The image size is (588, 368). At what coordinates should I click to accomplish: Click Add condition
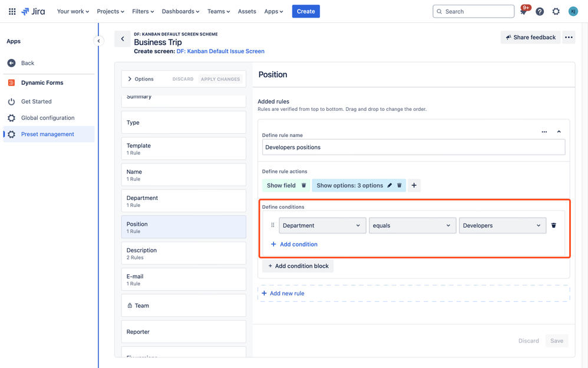pyautogui.click(x=294, y=244)
